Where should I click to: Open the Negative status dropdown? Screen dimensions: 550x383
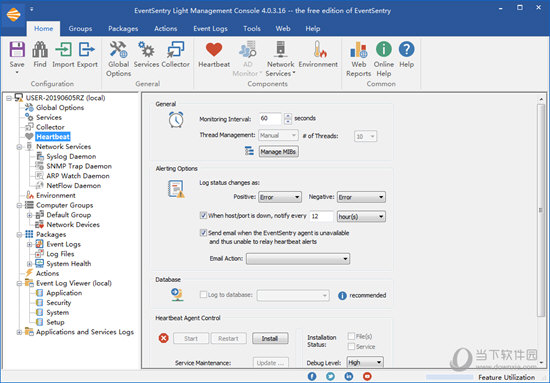point(361,197)
